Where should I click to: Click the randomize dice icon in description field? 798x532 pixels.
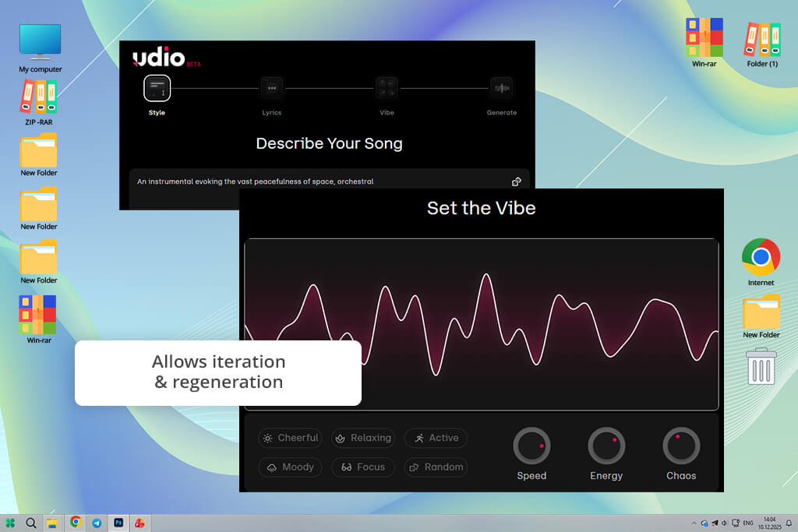pos(517,181)
